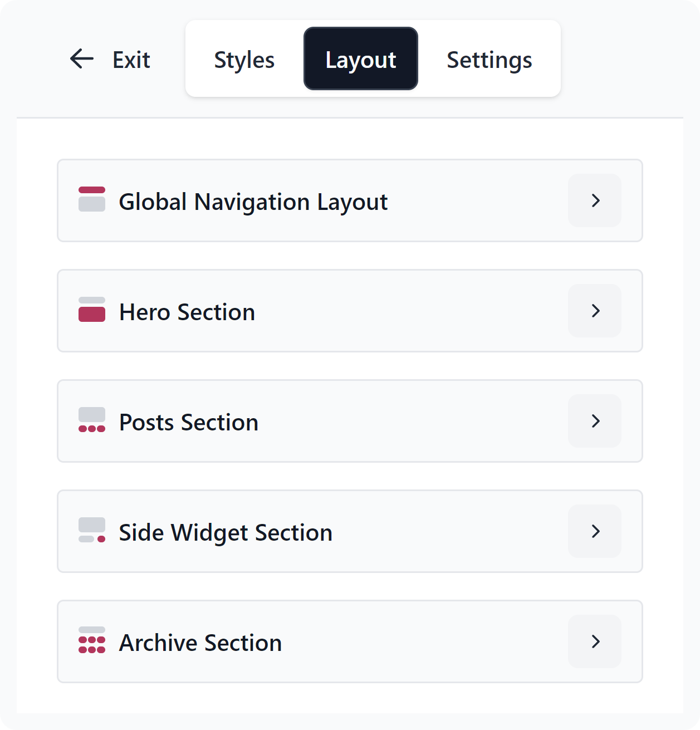Click the Exit button
Image resolution: width=700 pixels, height=730 pixels.
click(x=131, y=59)
